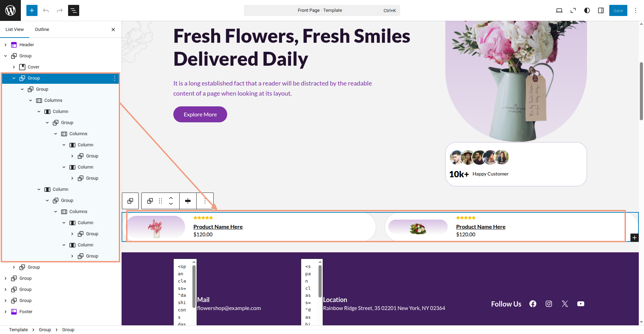Viewport: 644px width, 334px height.
Task: Click the Facebook icon in the footer
Action: click(533, 304)
